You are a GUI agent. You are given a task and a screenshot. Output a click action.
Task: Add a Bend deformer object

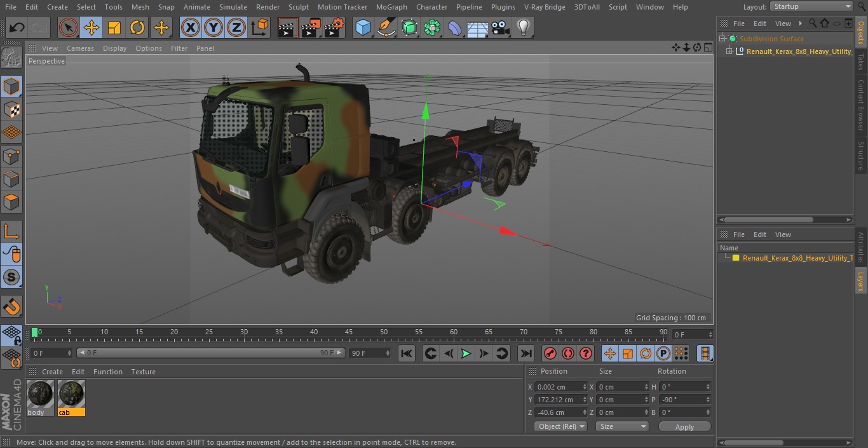coord(455,27)
